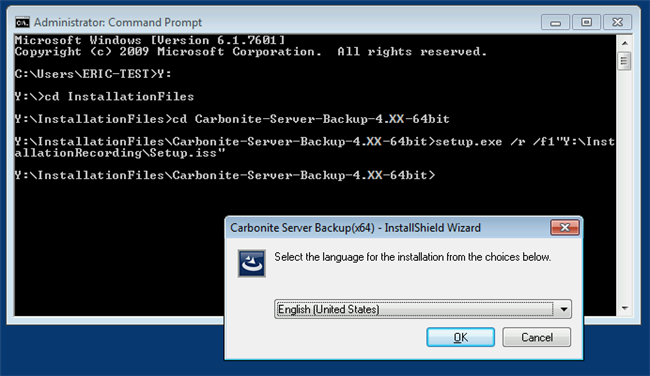The image size is (650, 376).
Task: Maximize the Command Prompt window
Action: 586,22
